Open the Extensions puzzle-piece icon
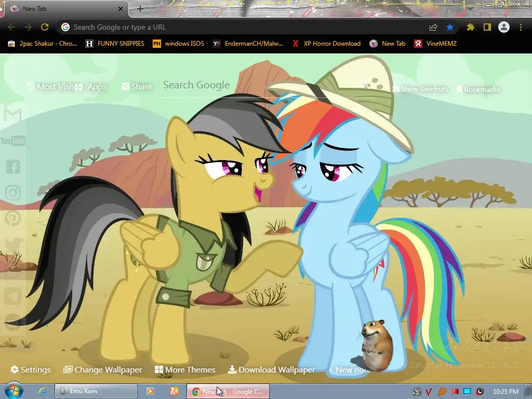Image resolution: width=532 pixels, height=399 pixels. 470,27
